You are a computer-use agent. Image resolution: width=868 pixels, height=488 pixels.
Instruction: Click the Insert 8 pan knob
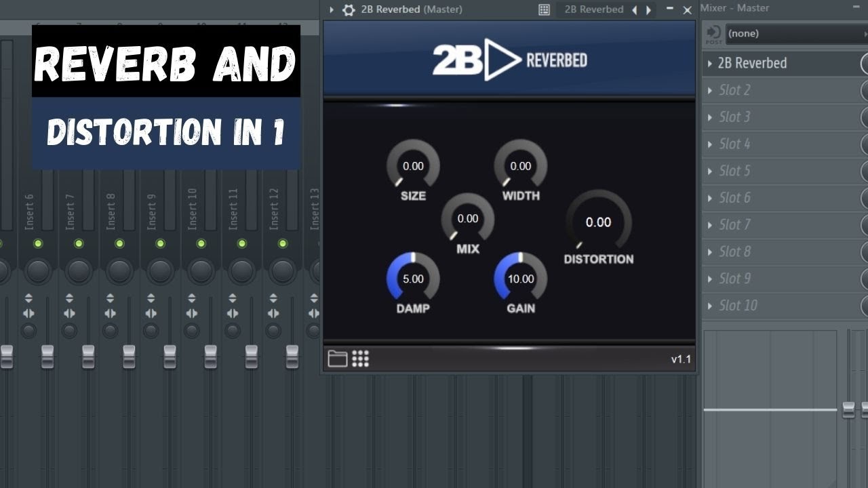119,271
